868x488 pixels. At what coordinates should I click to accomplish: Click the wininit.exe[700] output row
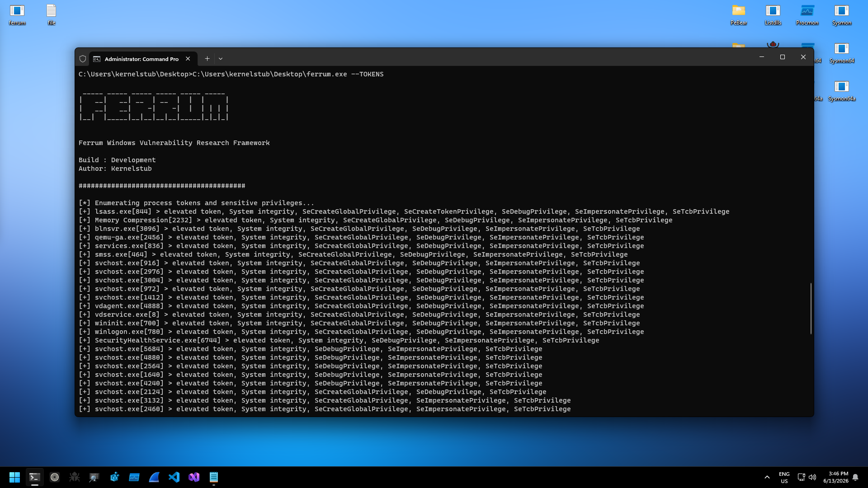pyautogui.click(x=359, y=323)
